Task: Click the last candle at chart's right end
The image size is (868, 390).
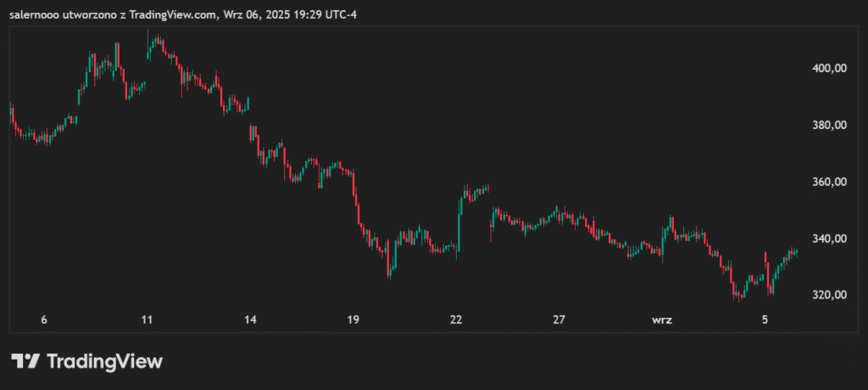Action: (796, 252)
